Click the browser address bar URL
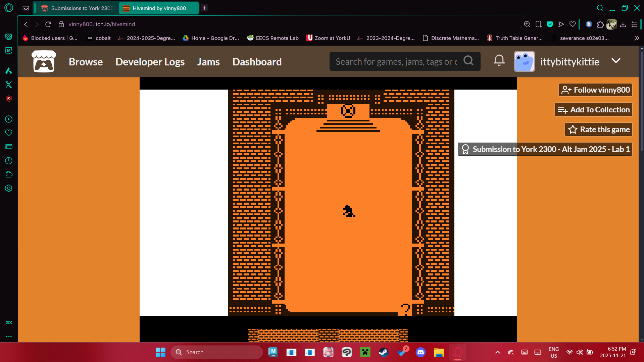The image size is (644, 362). click(x=102, y=24)
